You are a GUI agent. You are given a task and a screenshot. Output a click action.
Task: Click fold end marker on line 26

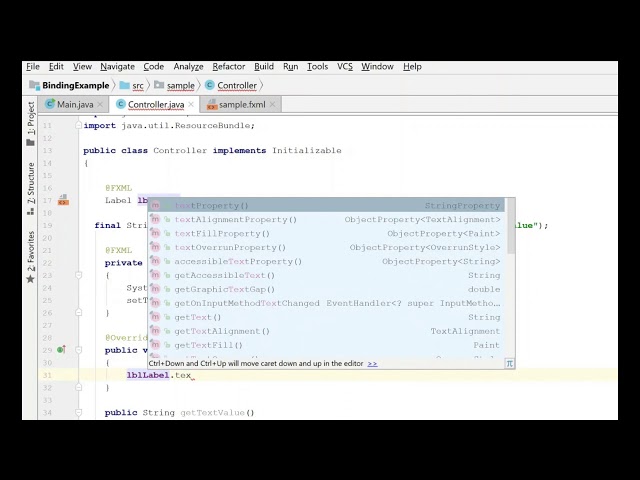click(78, 312)
